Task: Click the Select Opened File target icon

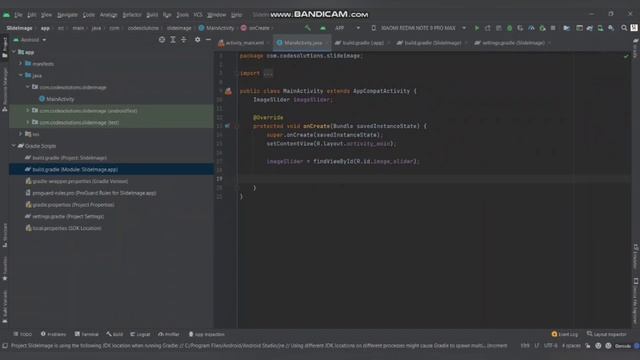Action: click(162, 40)
